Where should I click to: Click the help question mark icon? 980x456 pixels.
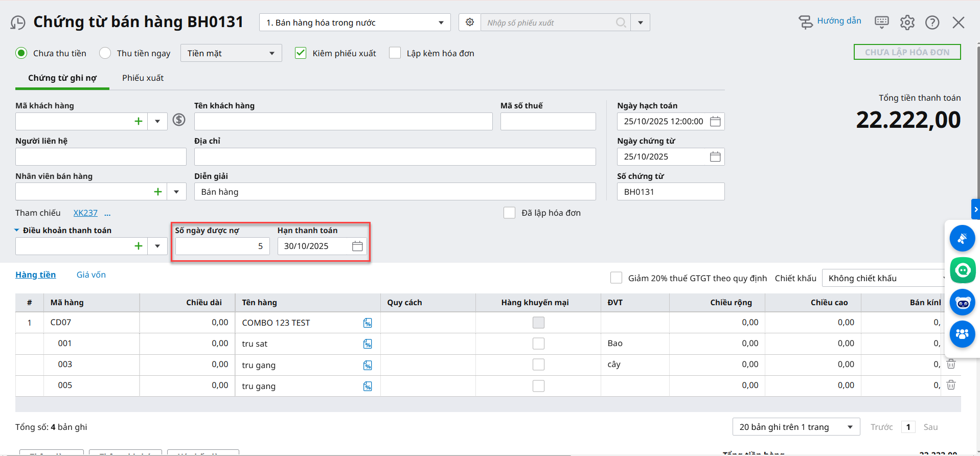coord(932,22)
